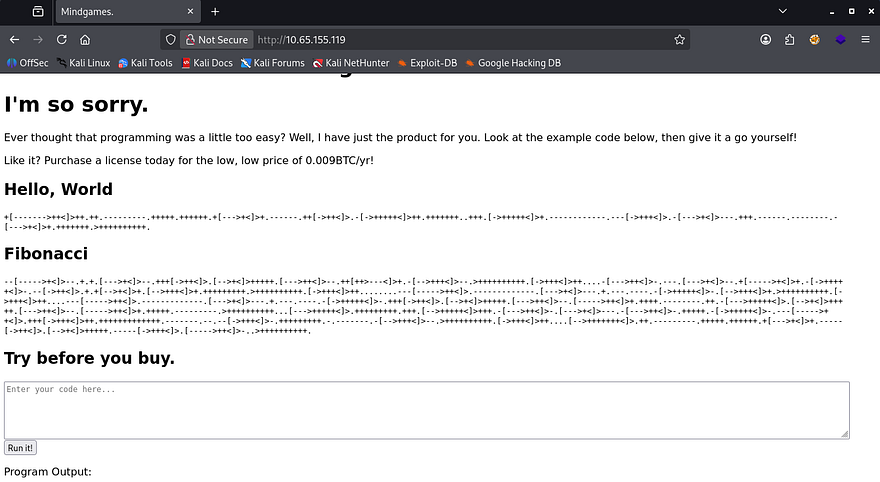Close the Mindgames. tab
This screenshot has height=482, width=880.
190,12
